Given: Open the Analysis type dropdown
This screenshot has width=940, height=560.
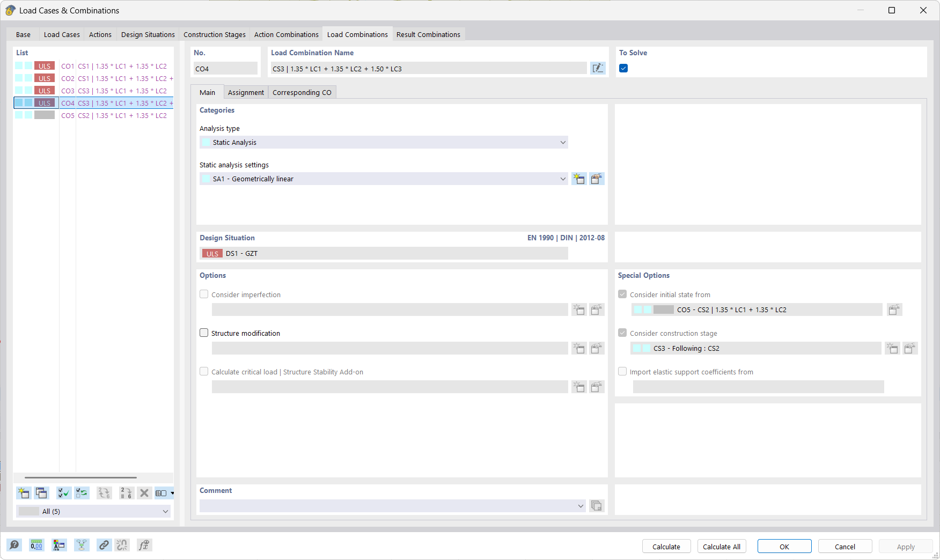Looking at the screenshot, I should pyautogui.click(x=562, y=142).
